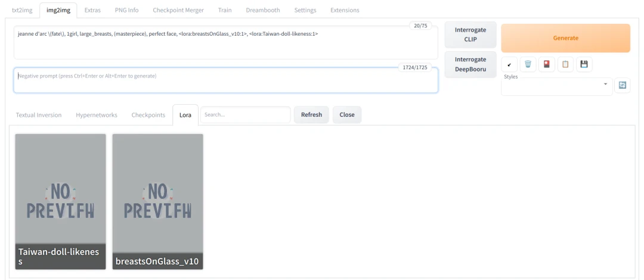Go to the Checkpoint Merger tab
644x280 pixels.
(178, 10)
